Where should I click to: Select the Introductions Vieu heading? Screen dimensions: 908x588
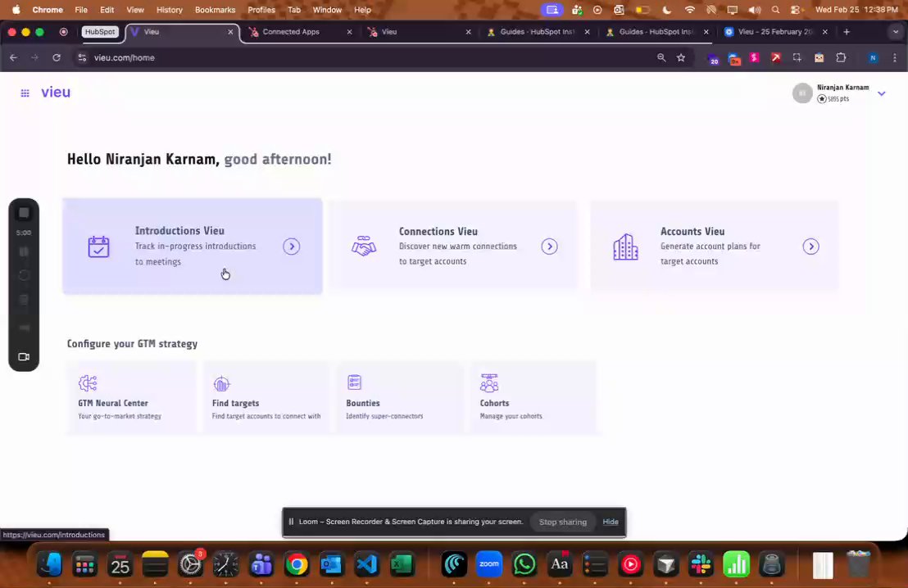179,230
